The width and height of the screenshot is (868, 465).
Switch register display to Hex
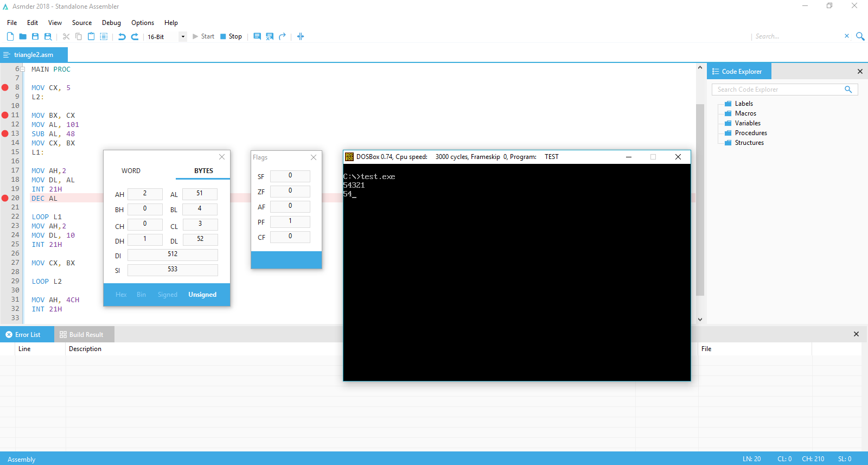click(121, 295)
